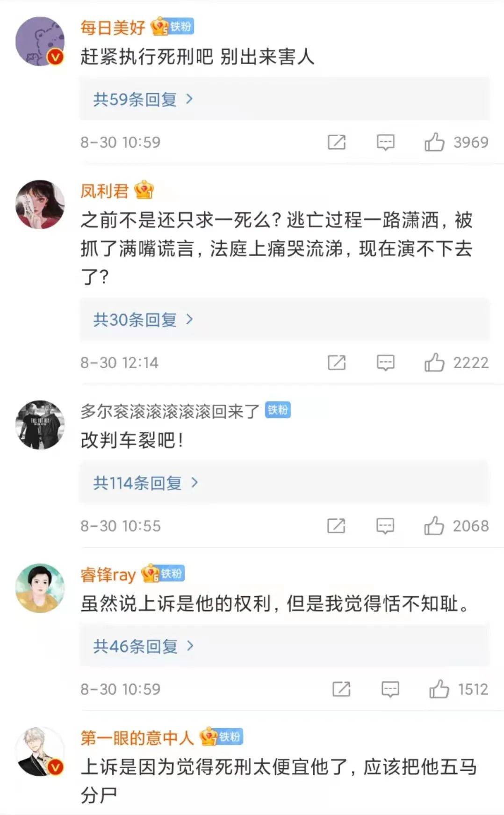
Task: Expand the 共46条回复 replies
Action: coord(143,646)
